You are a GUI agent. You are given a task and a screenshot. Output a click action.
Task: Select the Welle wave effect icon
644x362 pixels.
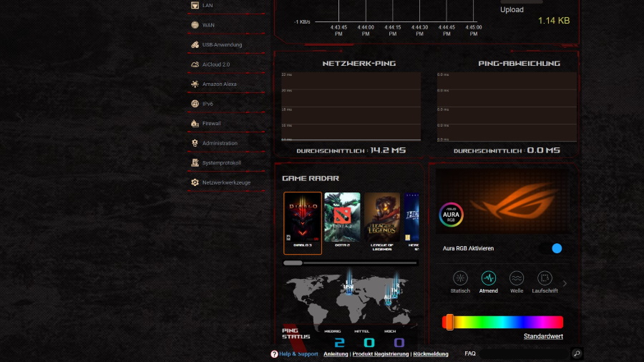tap(516, 278)
